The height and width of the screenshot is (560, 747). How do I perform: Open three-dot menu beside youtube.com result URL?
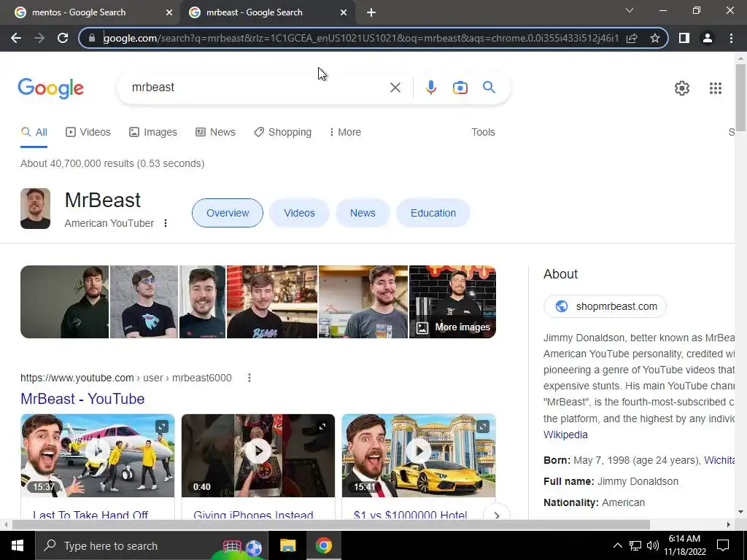(x=249, y=378)
